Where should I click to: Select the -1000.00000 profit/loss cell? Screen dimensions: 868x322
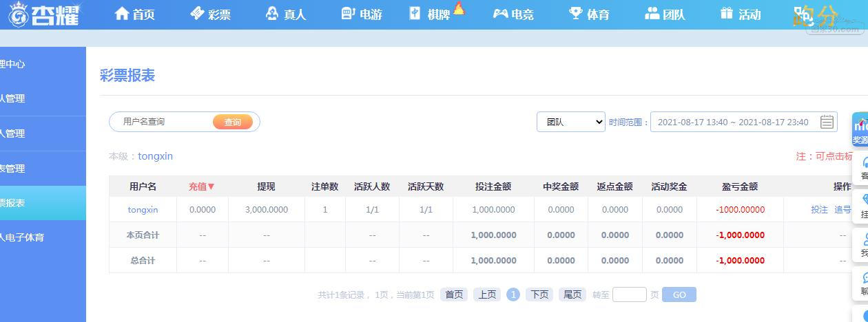pos(740,210)
